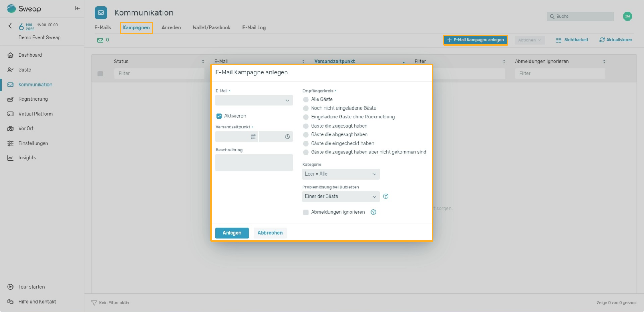Click Tour starten link

[31, 287]
